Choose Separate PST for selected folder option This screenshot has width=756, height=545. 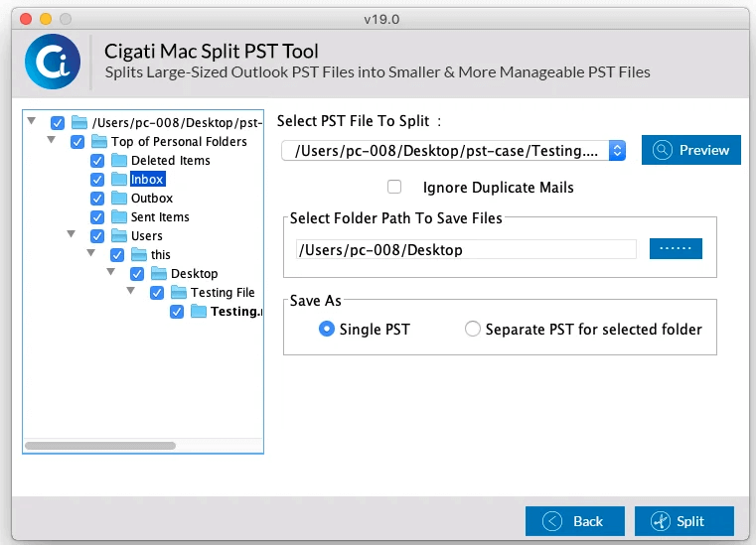473,330
